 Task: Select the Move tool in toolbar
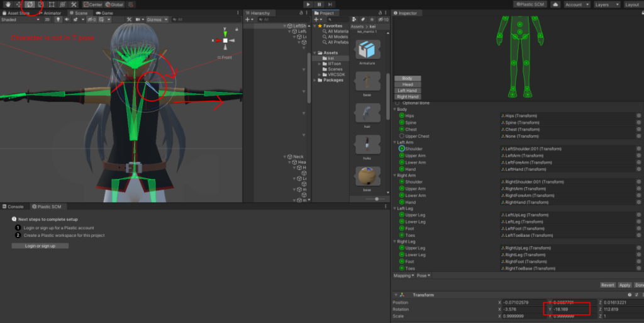pos(19,4)
